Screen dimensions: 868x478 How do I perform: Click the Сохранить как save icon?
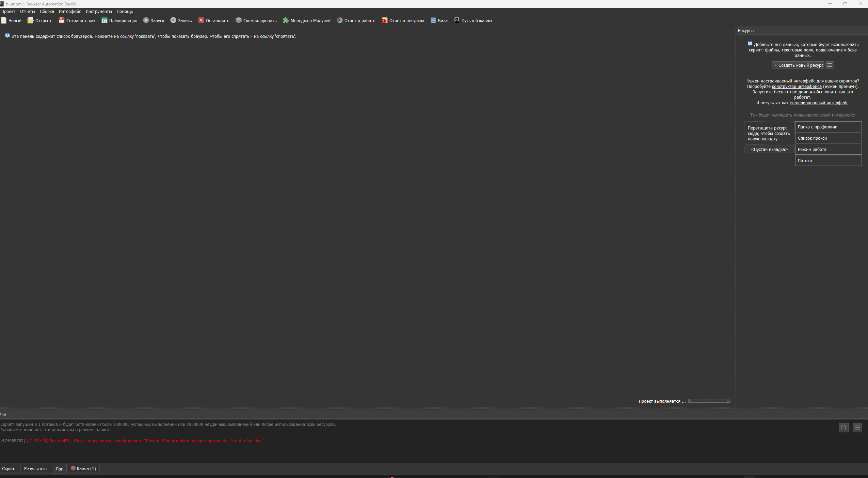(x=62, y=20)
